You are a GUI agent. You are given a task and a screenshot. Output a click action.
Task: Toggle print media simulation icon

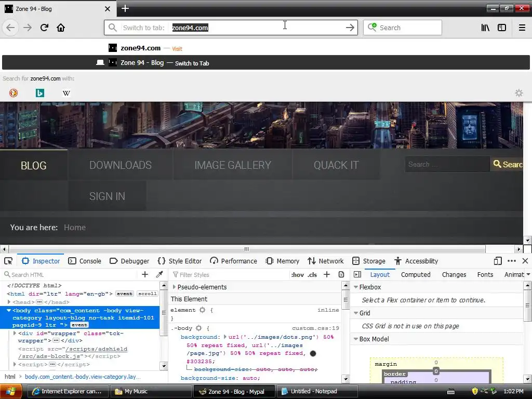click(x=341, y=274)
